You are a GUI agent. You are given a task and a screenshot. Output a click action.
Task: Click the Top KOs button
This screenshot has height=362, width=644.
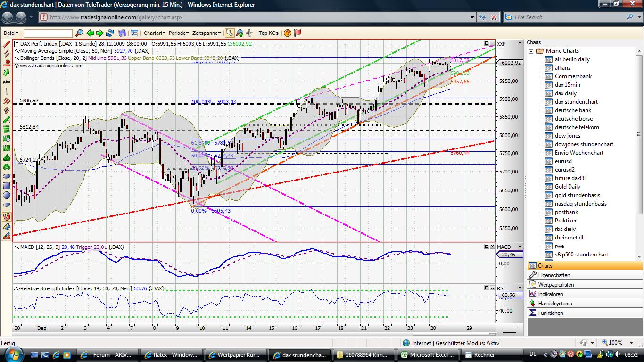(x=268, y=33)
